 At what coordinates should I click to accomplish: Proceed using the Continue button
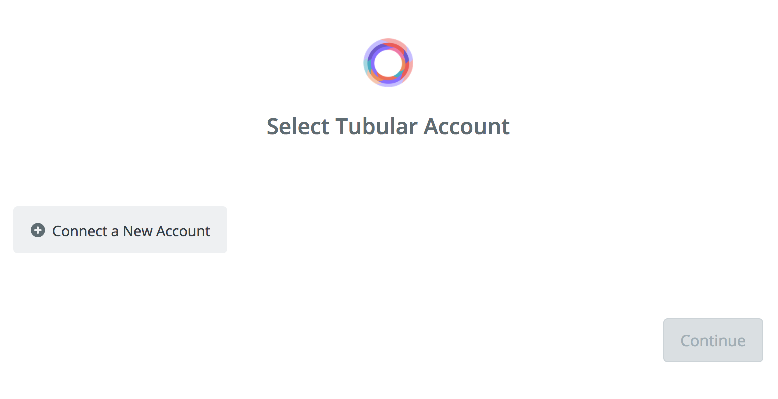[x=713, y=340]
